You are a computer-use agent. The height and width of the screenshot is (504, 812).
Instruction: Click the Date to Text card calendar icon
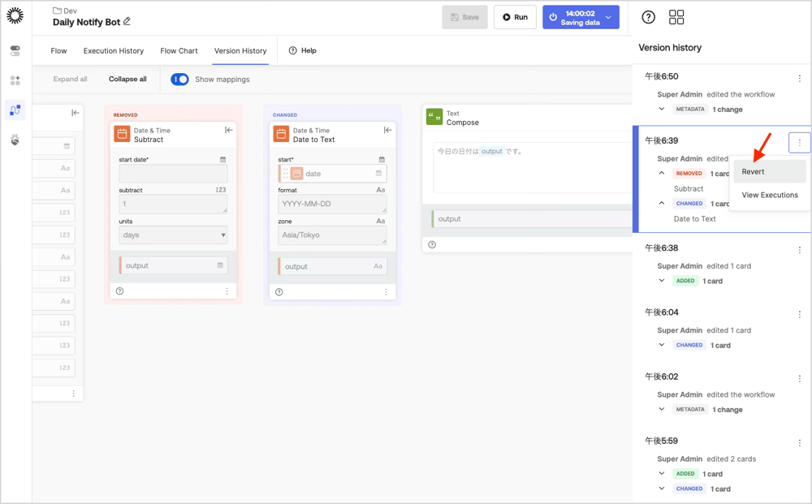281,134
